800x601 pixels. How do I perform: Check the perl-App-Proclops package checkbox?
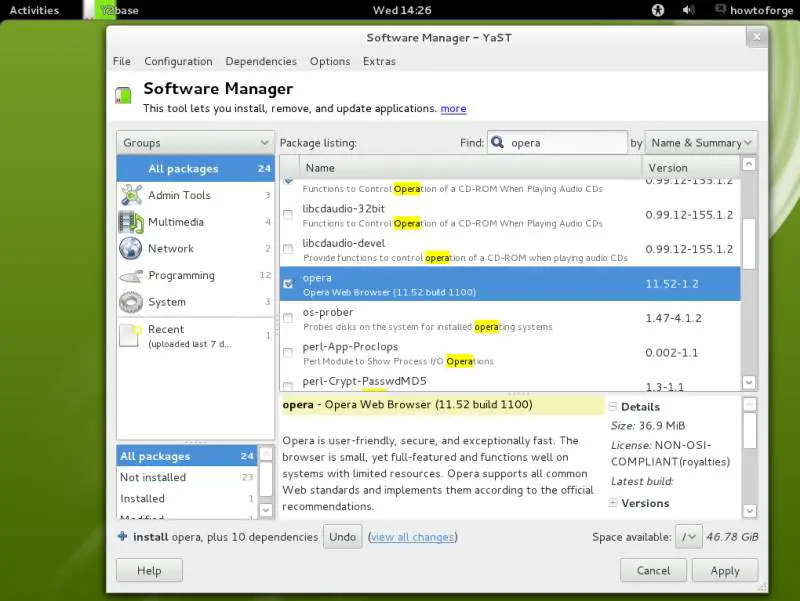[x=288, y=353]
